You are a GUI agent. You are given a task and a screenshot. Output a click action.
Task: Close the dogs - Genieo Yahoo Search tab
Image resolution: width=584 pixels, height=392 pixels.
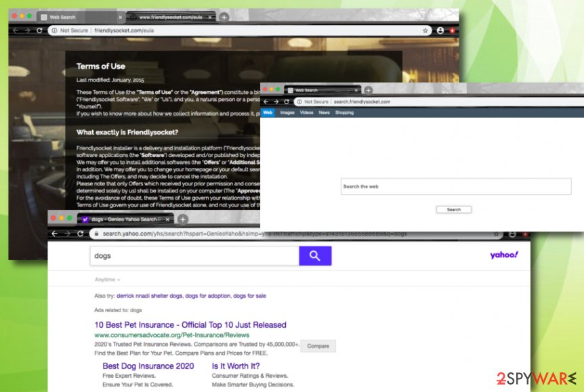tap(167, 219)
